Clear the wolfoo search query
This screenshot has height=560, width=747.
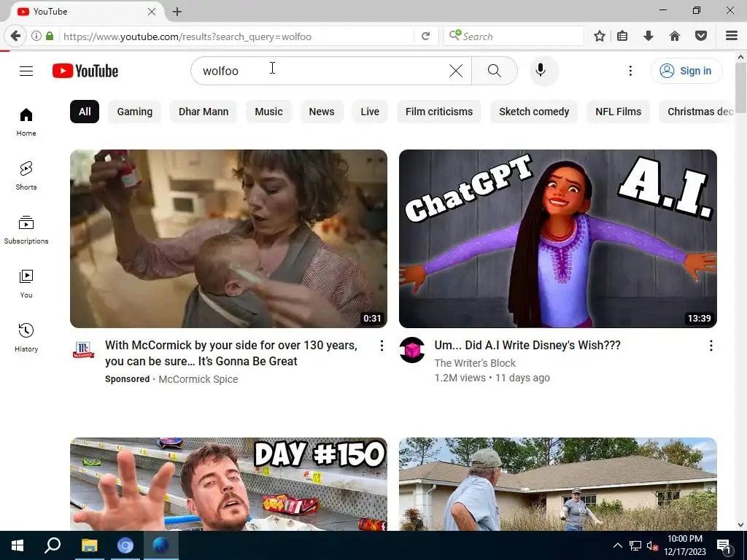coord(456,71)
